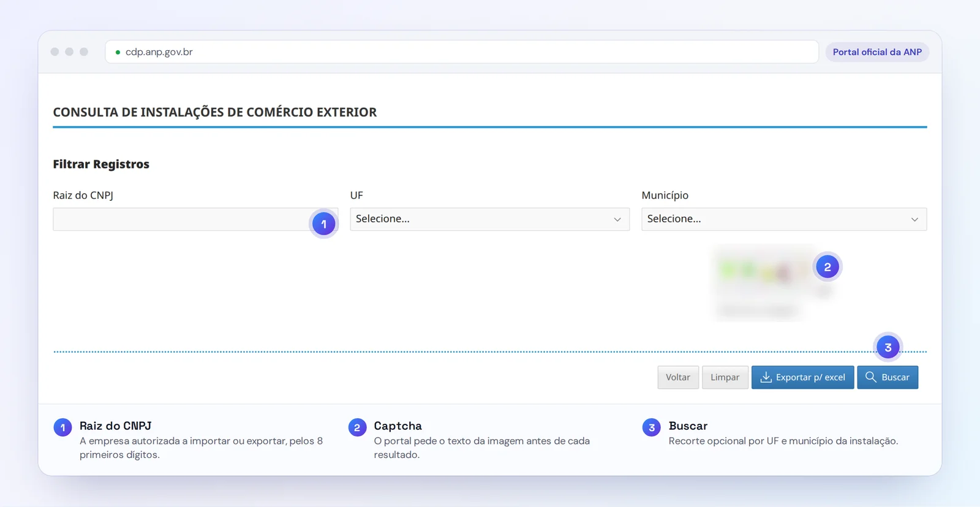This screenshot has height=507, width=980.
Task: Export results with Exportar p/ excel
Action: click(x=803, y=377)
